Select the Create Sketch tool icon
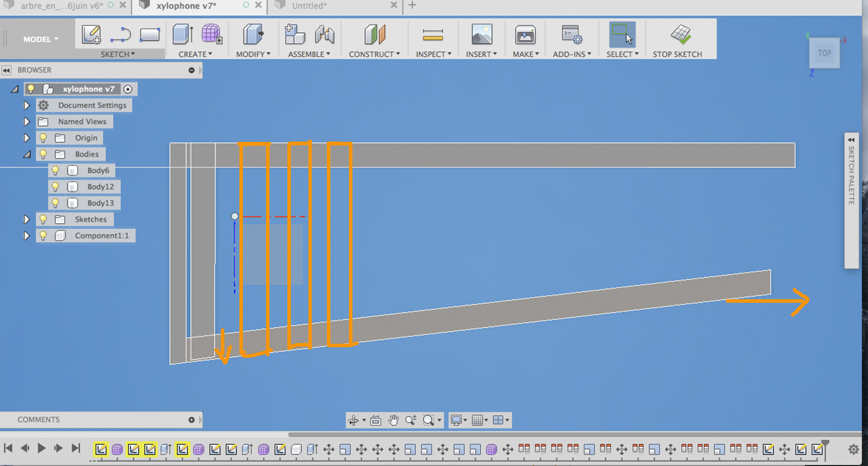Image resolution: width=868 pixels, height=466 pixels. coord(91,34)
